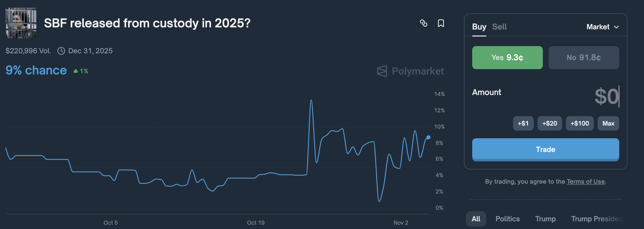The image size is (644, 229).
Task: Click the chart's current price endpoint dot
Action: pos(428,137)
